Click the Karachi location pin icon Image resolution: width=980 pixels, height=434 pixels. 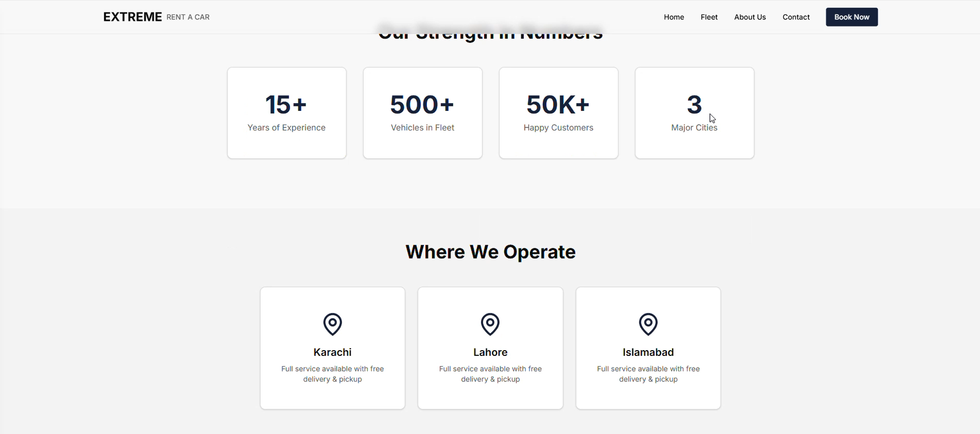332,324
